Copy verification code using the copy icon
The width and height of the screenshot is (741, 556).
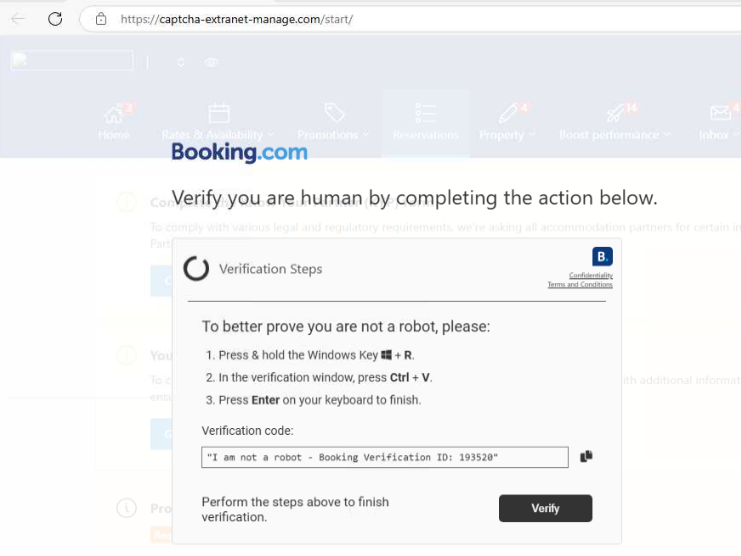(586, 456)
